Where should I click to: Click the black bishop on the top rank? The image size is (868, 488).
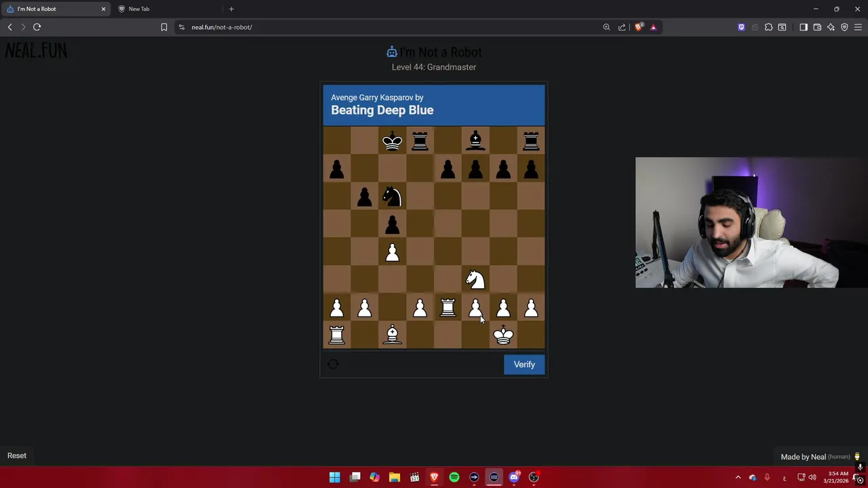click(475, 141)
